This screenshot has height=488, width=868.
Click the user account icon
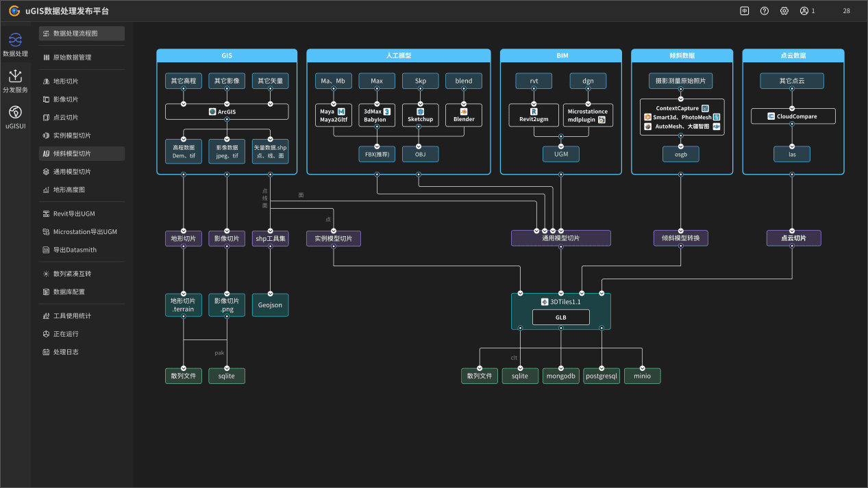pos(804,11)
